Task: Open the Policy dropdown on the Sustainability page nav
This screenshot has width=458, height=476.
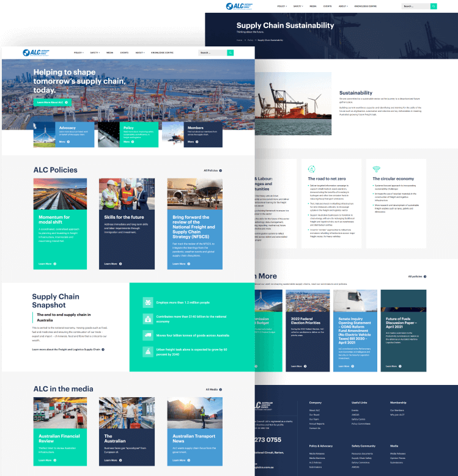Action: tap(282, 6)
